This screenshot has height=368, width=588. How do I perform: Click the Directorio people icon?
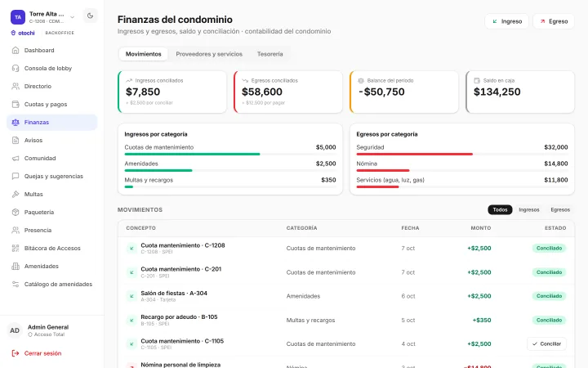[x=16, y=87]
